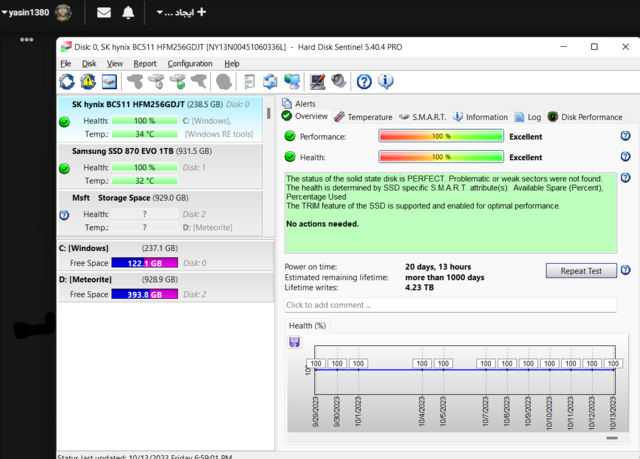Screen dimensions: 640x459
Task: Click the blue question mark Help toolbar icon
Action: click(364, 82)
